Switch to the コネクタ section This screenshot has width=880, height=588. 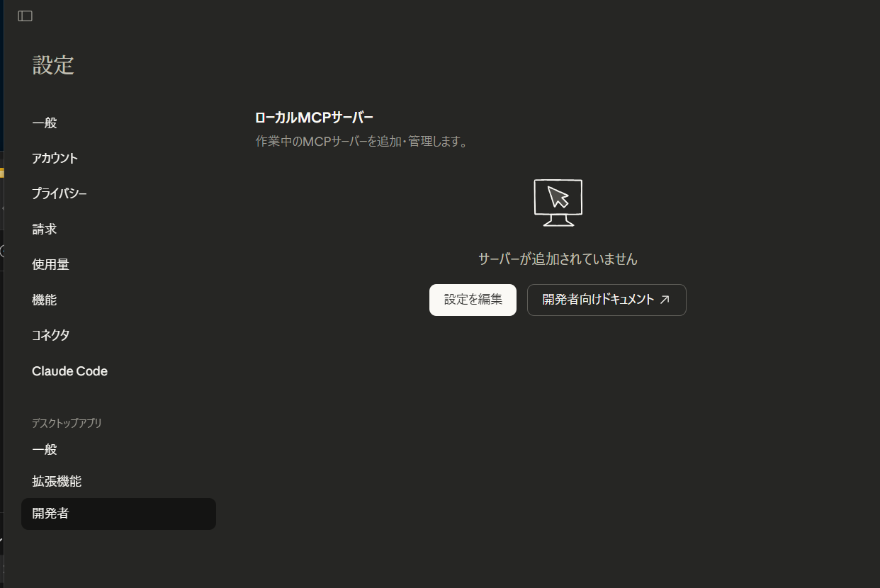51,336
